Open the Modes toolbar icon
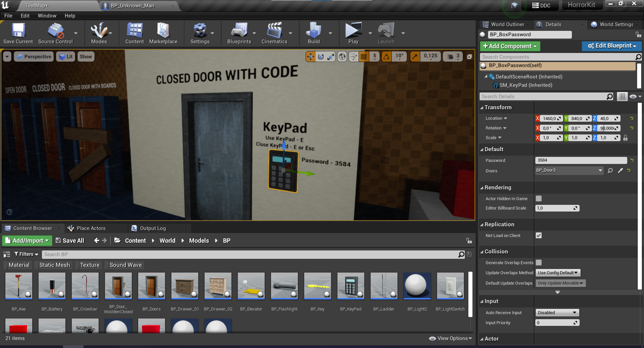The image size is (644, 348). pos(98,31)
